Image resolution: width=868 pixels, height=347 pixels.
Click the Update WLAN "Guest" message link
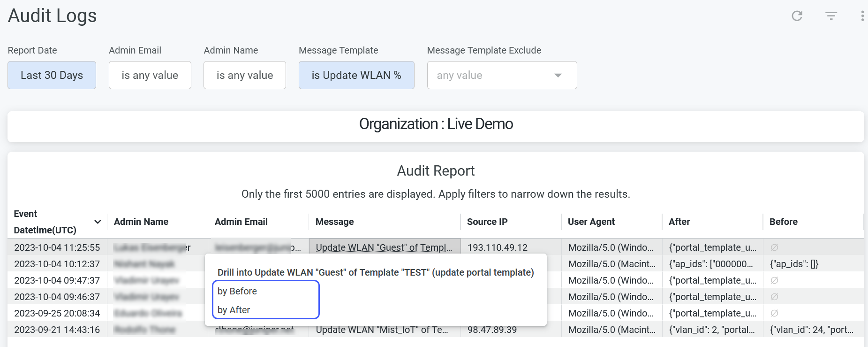click(384, 247)
